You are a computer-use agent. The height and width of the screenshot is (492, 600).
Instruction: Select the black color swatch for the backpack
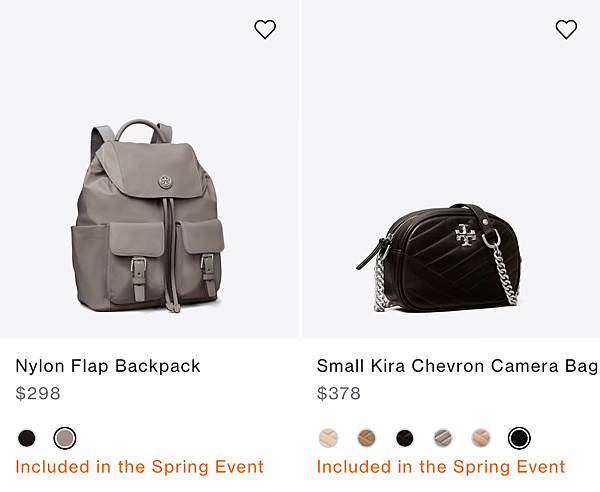27,438
